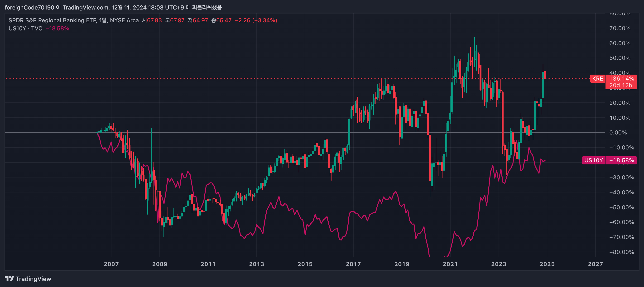
Task: Click the 2025 label on time axis
Action: (x=547, y=264)
